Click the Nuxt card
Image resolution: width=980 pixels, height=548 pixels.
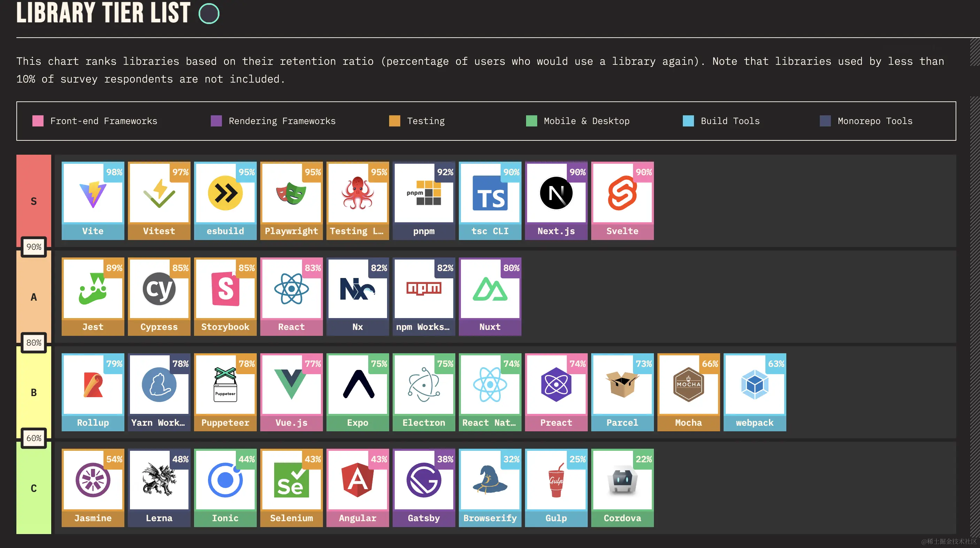(x=490, y=296)
